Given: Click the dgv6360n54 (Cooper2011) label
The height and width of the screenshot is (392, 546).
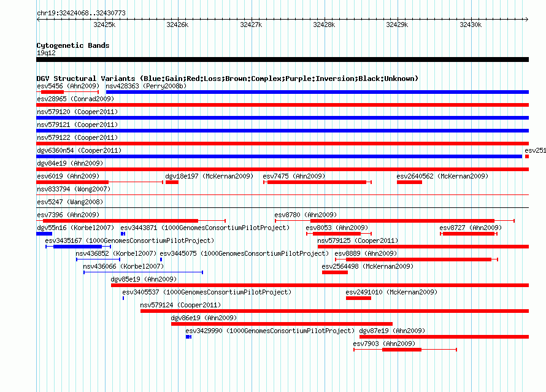Looking at the screenshot, I should [x=79, y=150].
